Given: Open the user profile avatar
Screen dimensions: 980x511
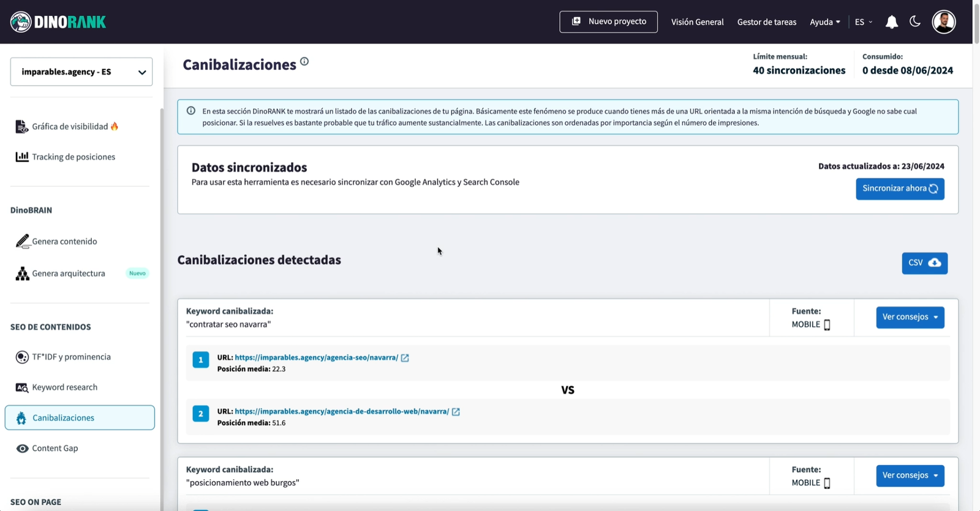Looking at the screenshot, I should (943, 22).
